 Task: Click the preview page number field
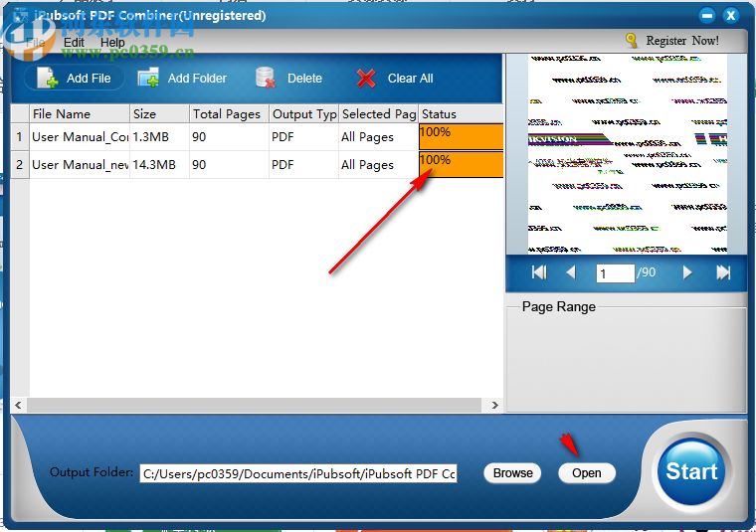(x=615, y=273)
